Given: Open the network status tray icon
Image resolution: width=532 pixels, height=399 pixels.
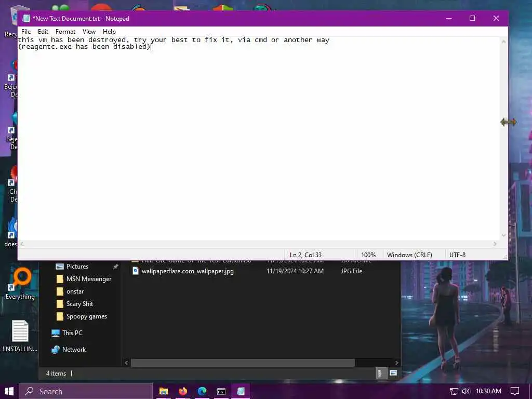Looking at the screenshot, I should 454,391.
